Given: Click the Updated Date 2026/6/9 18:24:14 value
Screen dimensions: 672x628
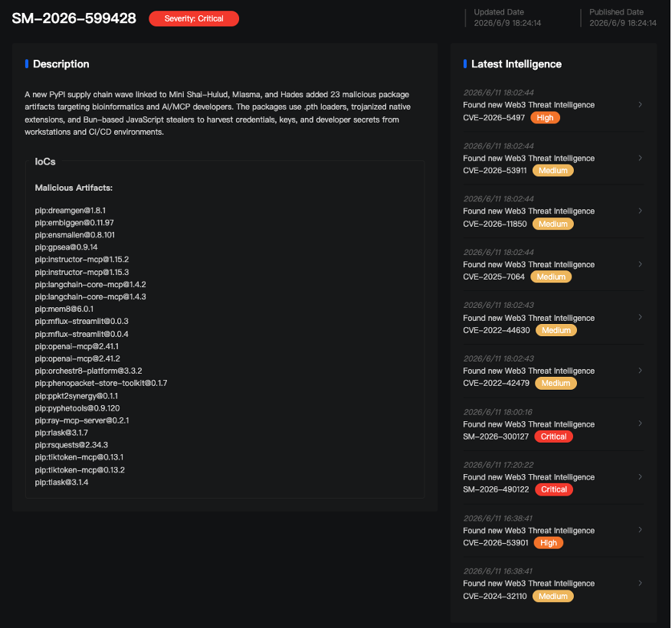Looking at the screenshot, I should 507,23.
